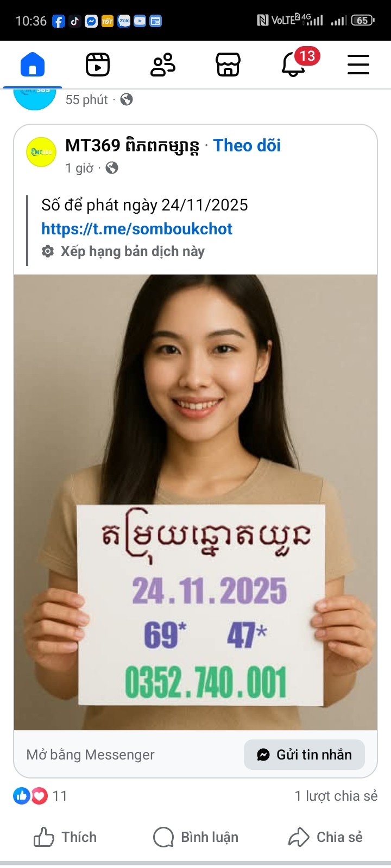Like the post with Thích
Screen dimensions: 391x868
tap(65, 837)
